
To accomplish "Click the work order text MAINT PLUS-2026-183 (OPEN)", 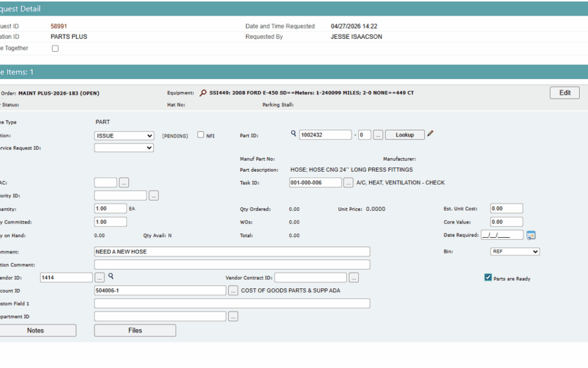I will [59, 93].
